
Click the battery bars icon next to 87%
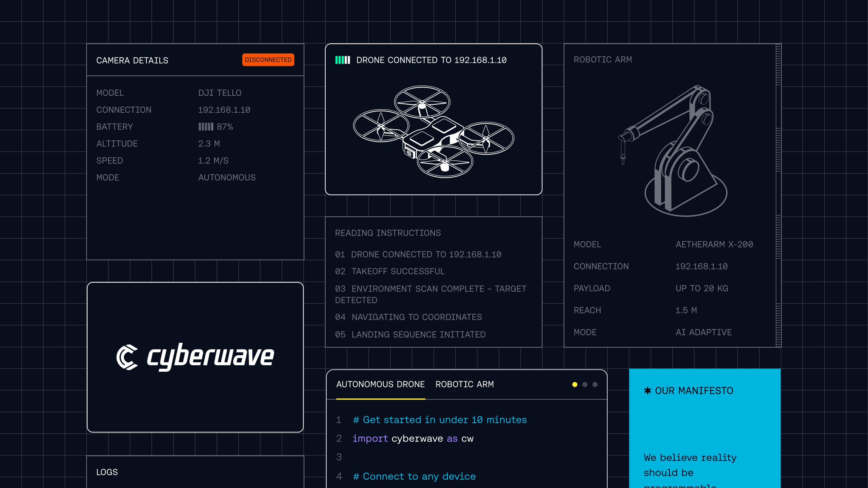[206, 127]
